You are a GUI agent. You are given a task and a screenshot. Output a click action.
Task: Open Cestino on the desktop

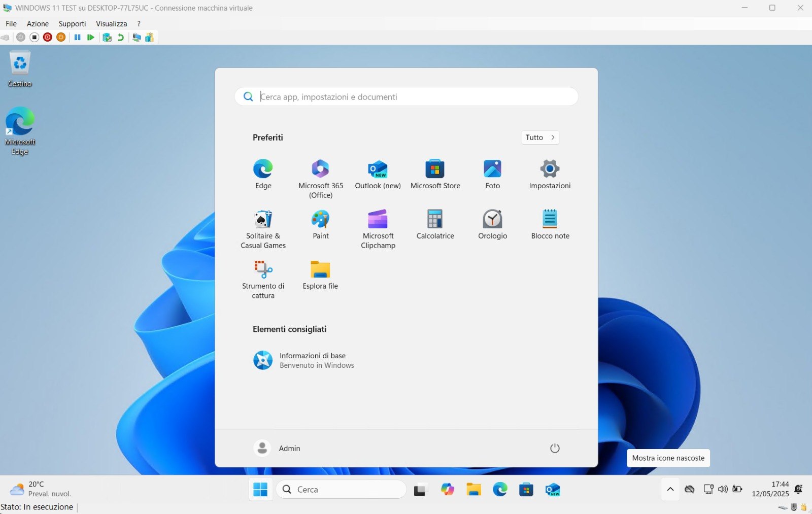pos(20,70)
